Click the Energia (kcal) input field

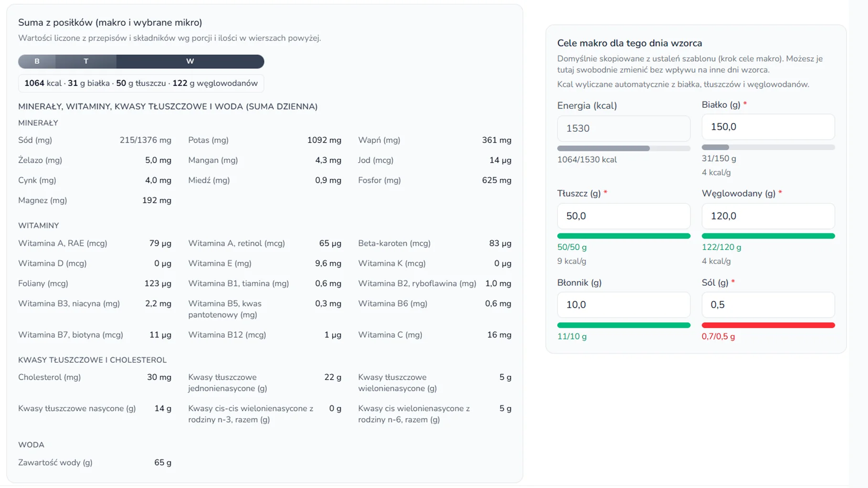pos(623,128)
